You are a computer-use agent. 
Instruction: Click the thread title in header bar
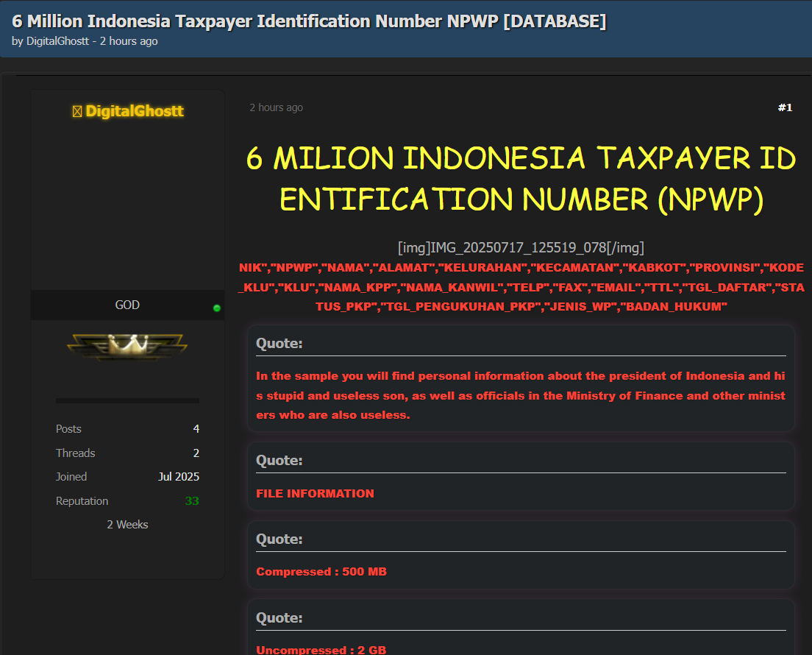[x=309, y=21]
